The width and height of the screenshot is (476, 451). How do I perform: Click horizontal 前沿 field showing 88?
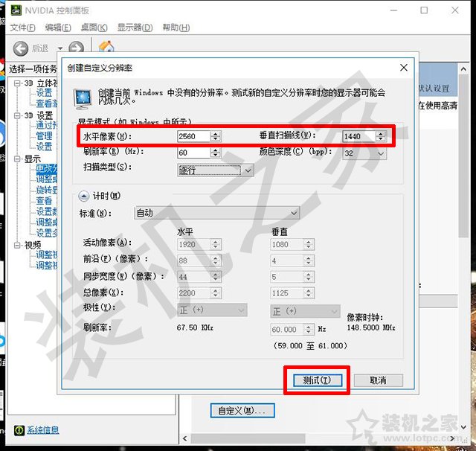tap(193, 260)
